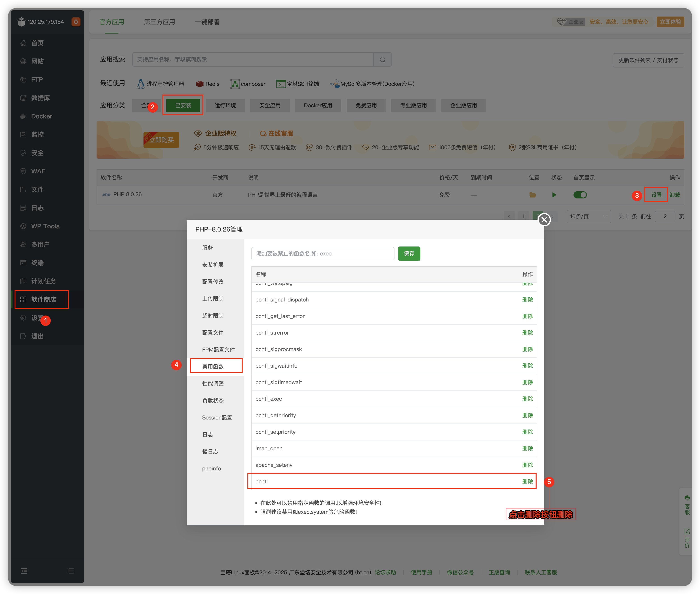Image resolution: width=700 pixels, height=594 pixels.
Task: Switch to 第三方应用 tab
Action: point(159,22)
